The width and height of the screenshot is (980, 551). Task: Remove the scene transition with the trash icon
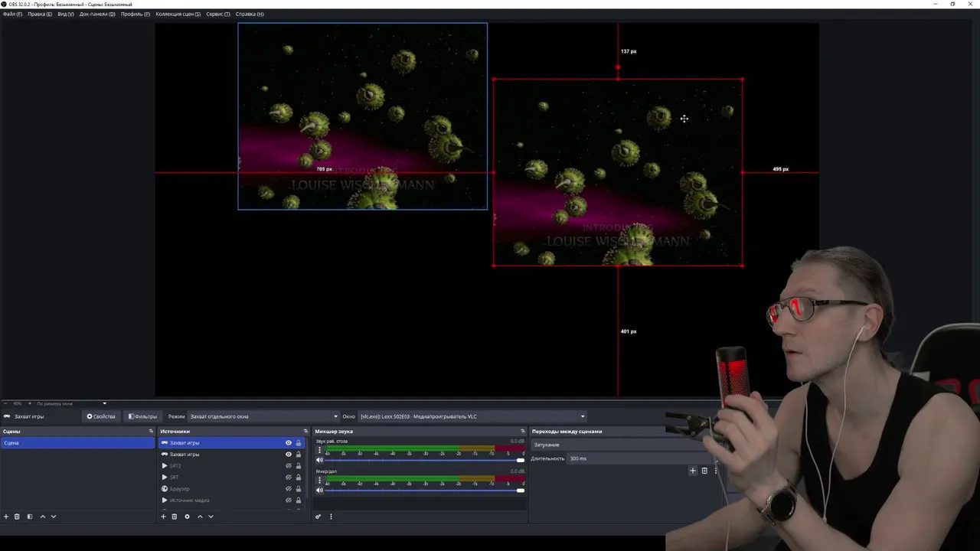coord(704,471)
